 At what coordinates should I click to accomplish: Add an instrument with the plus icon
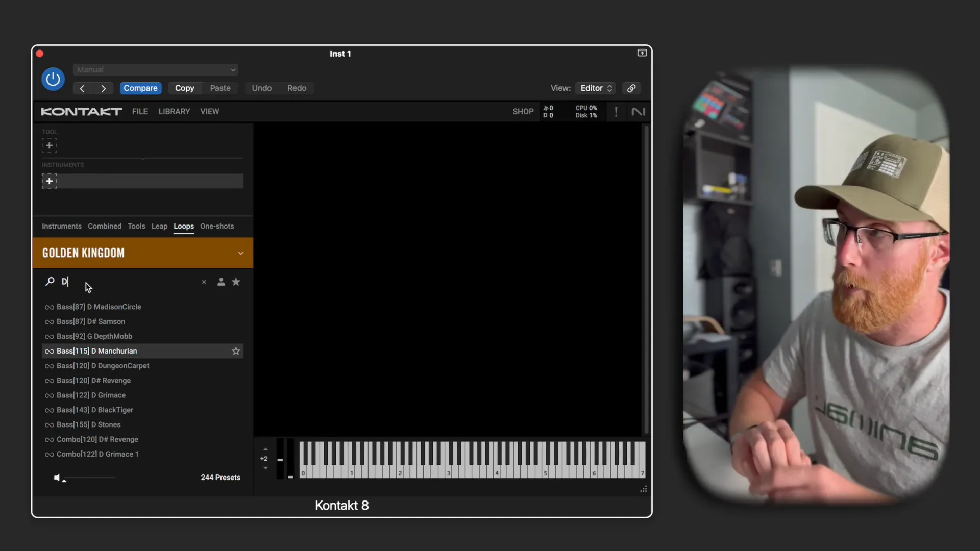tap(49, 181)
